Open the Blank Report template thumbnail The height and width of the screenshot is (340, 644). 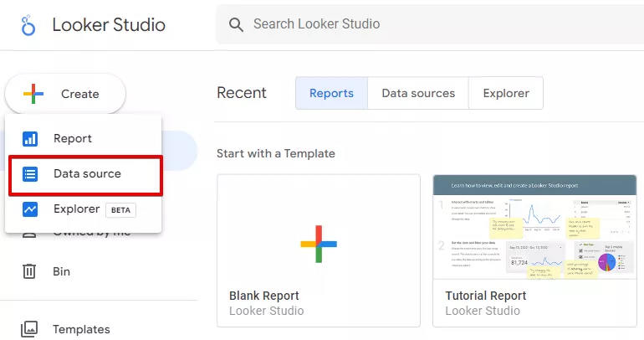coord(319,227)
